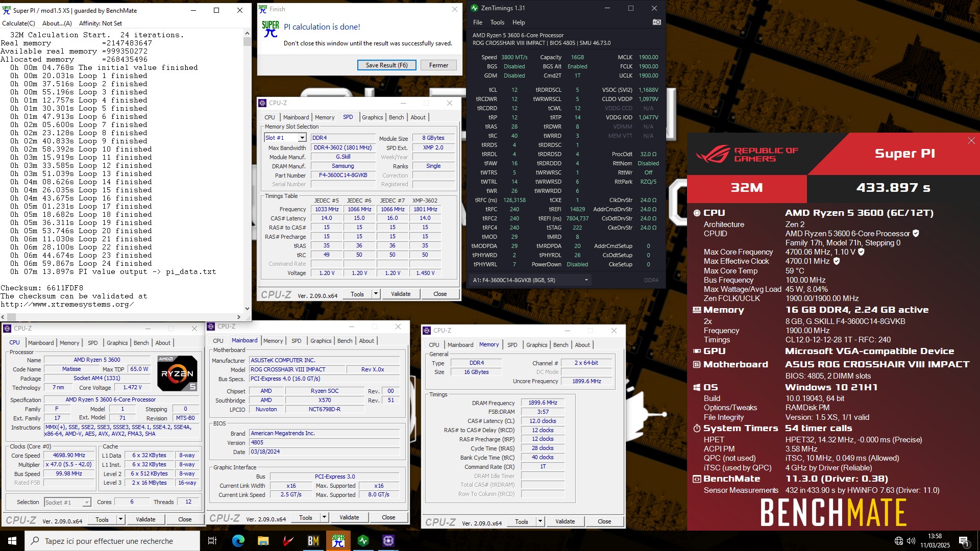Screen dimensions: 980x551
Task: Click the Super PI logo in Finish dialog
Action: pyautogui.click(x=270, y=29)
